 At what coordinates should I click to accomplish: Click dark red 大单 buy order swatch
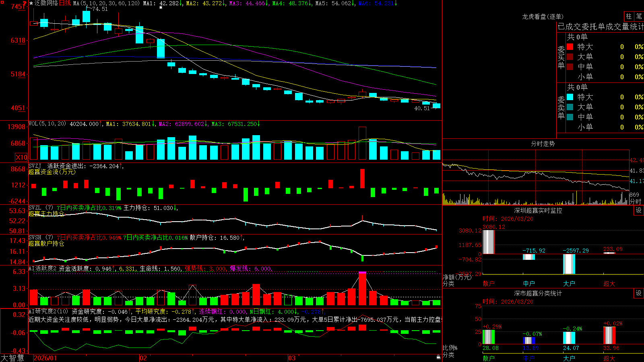click(x=570, y=57)
